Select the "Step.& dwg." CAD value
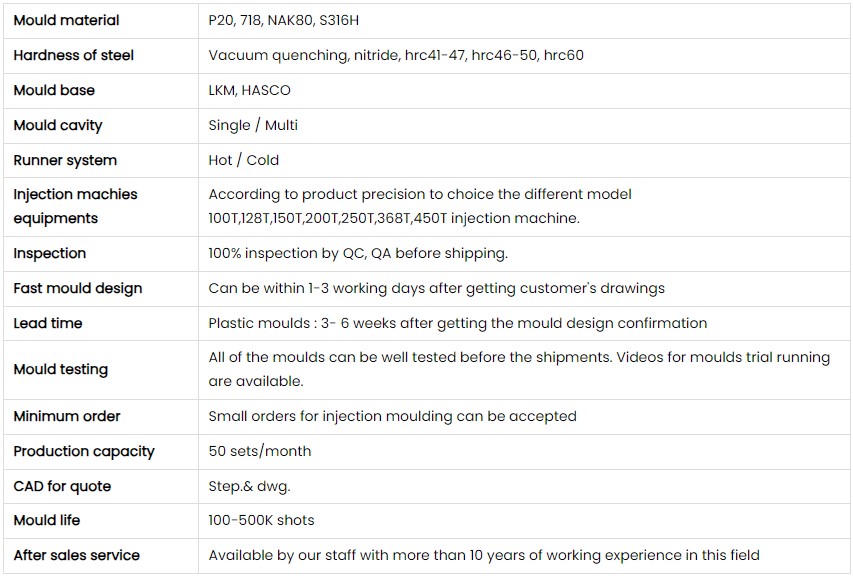The width and height of the screenshot is (853, 577). click(249, 486)
